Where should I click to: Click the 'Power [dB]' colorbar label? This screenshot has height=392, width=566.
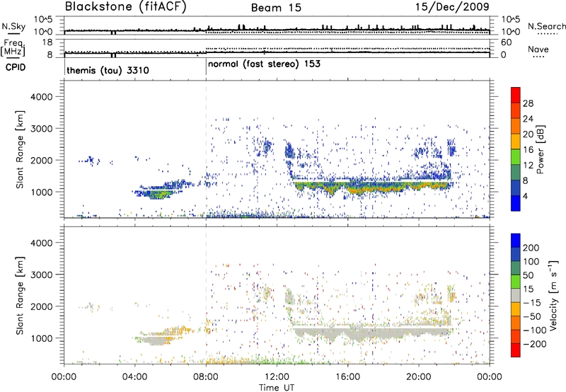click(540, 149)
